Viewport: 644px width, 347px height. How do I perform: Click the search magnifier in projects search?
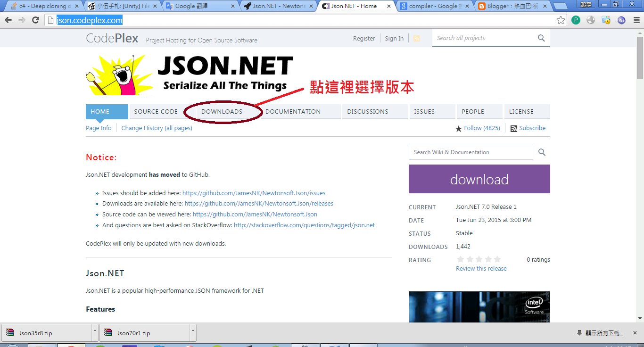[x=541, y=38]
